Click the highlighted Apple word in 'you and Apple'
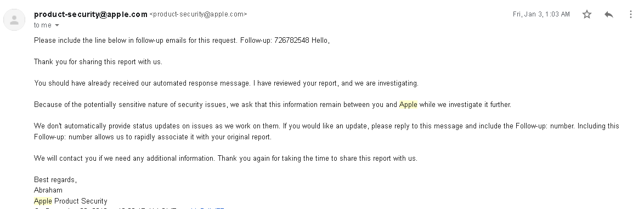The height and width of the screenshot is (209, 644). click(408, 105)
